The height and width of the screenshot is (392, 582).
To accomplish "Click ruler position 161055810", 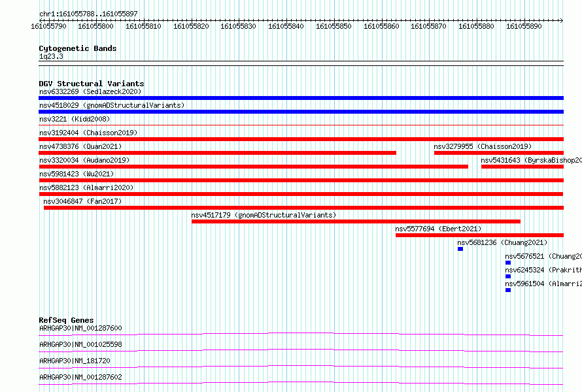I will coord(143,26).
